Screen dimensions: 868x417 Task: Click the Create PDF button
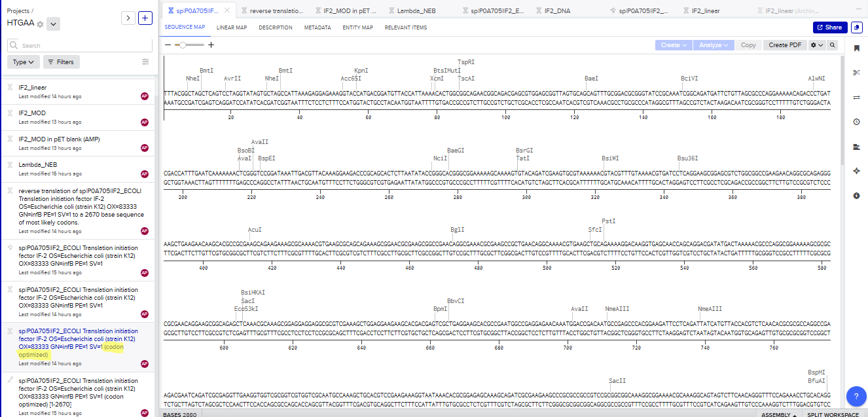tap(785, 45)
